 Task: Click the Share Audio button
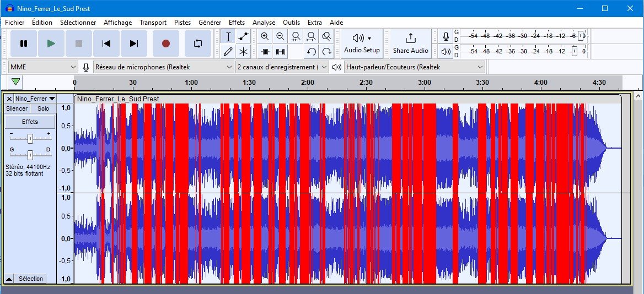click(x=410, y=43)
